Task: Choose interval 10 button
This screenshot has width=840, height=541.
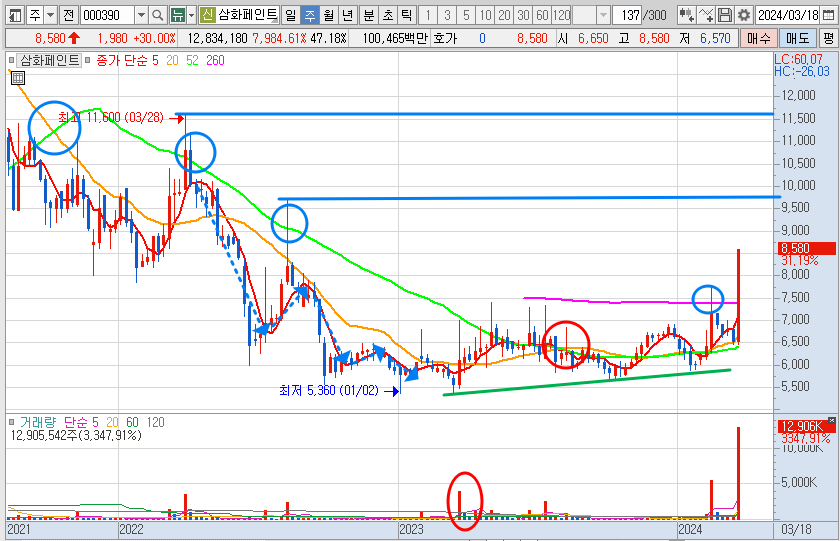Action: pos(485,15)
